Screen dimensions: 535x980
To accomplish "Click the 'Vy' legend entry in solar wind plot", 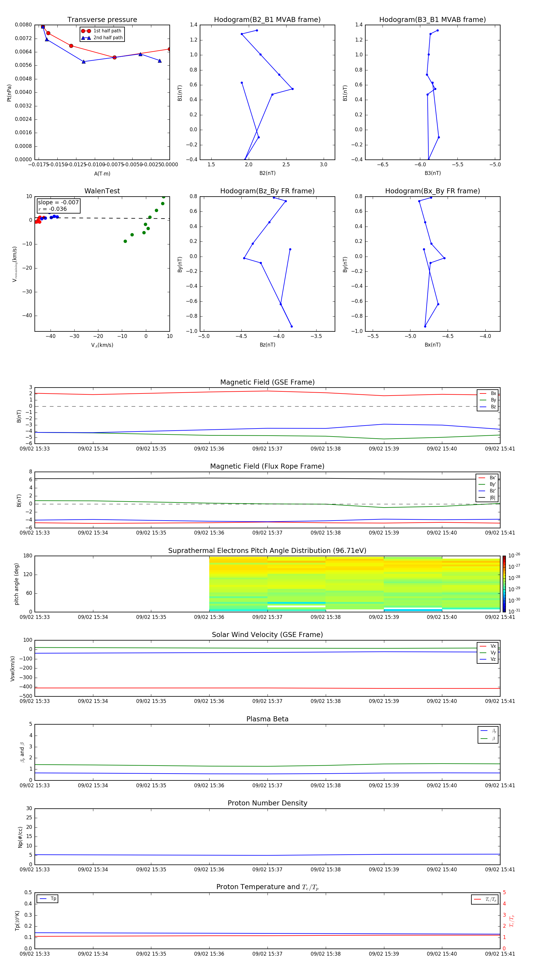I will coord(488,652).
